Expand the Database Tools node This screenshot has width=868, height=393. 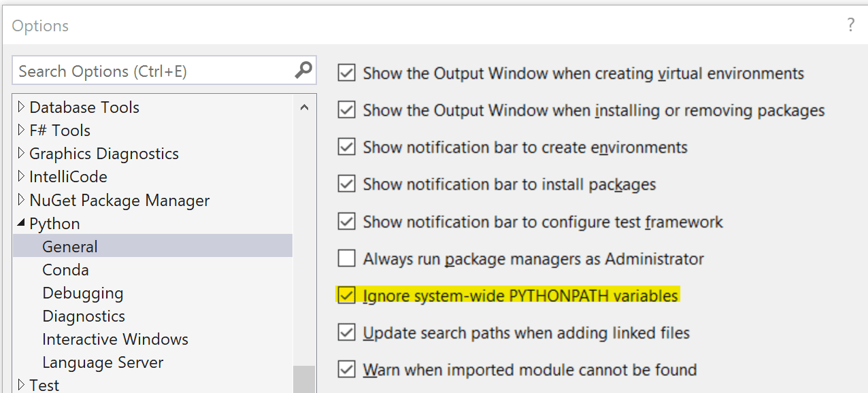coord(20,107)
